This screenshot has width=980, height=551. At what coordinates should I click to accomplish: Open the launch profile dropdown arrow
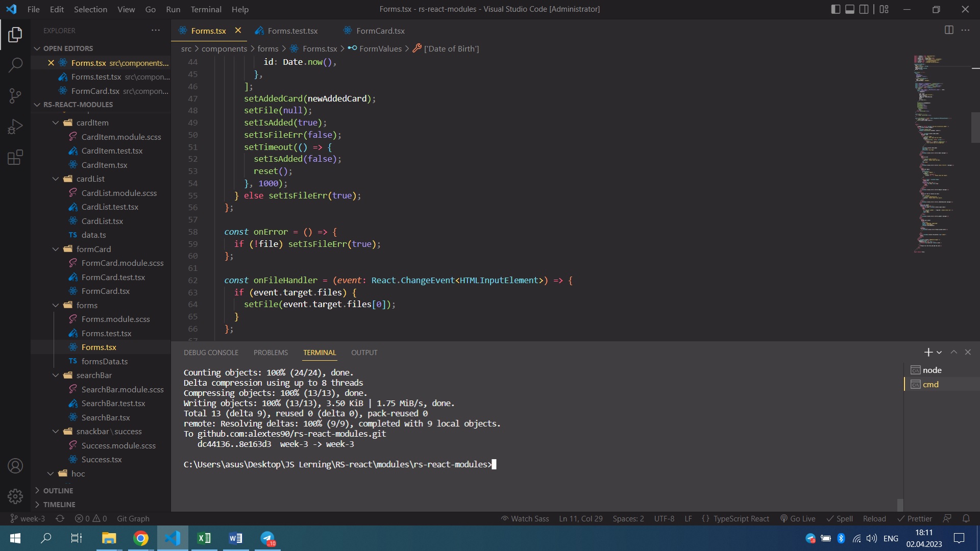point(939,353)
